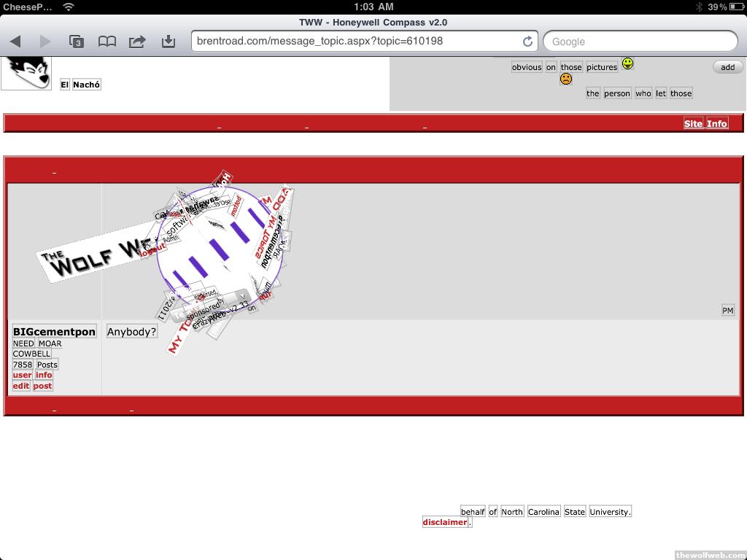Image resolution: width=747 pixels, height=560 pixels.
Task: Tap the wolf avatar image
Action: (26, 73)
